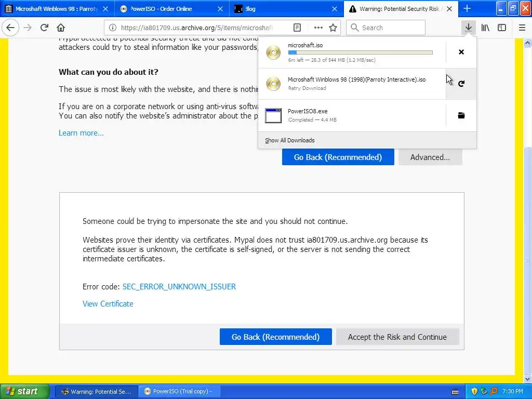Close the Microshaft Winblows 98 tab
This screenshot has height=399, width=532.
[x=105, y=9]
